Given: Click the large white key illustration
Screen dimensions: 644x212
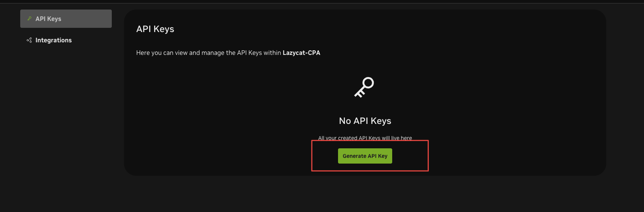Looking at the screenshot, I should click(x=364, y=87).
